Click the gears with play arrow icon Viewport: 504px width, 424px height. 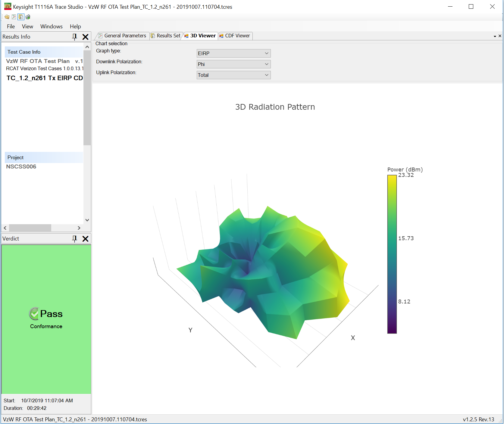point(28,17)
